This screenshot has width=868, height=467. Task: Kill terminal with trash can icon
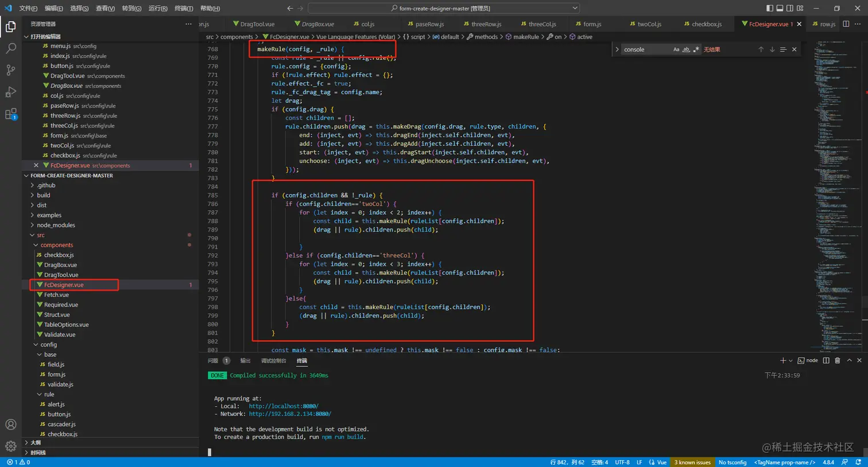click(838, 361)
